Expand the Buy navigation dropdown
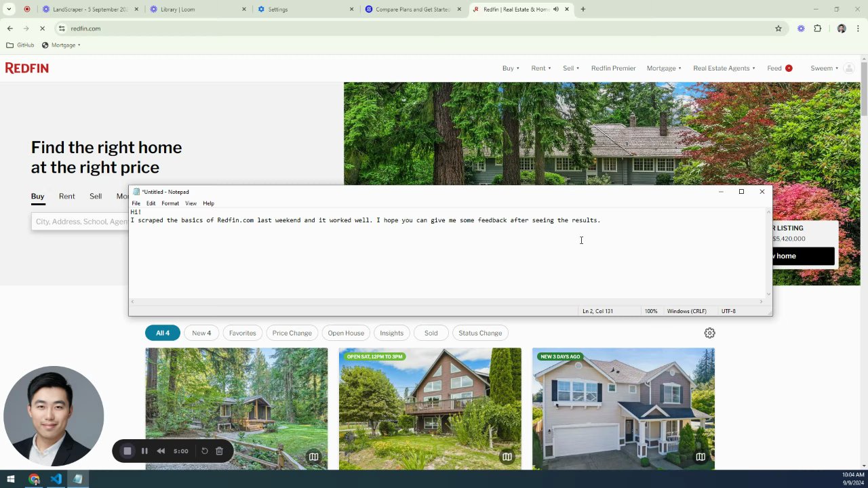Viewport: 868px width, 488px height. pyautogui.click(x=511, y=68)
